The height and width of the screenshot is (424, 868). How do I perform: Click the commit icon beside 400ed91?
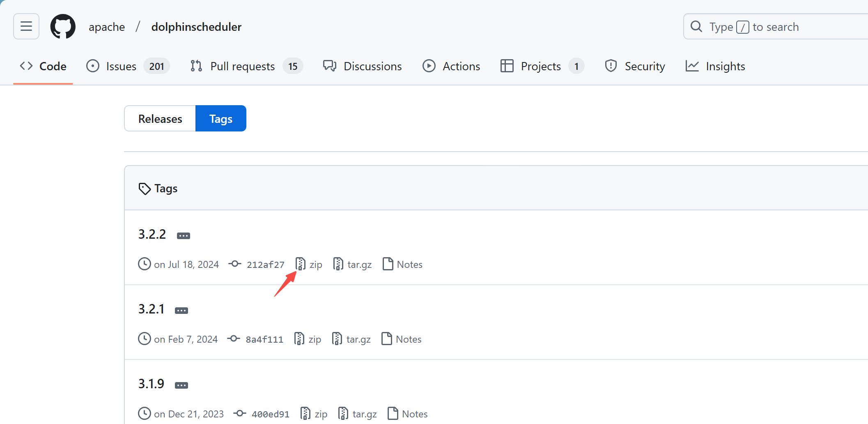pyautogui.click(x=240, y=413)
